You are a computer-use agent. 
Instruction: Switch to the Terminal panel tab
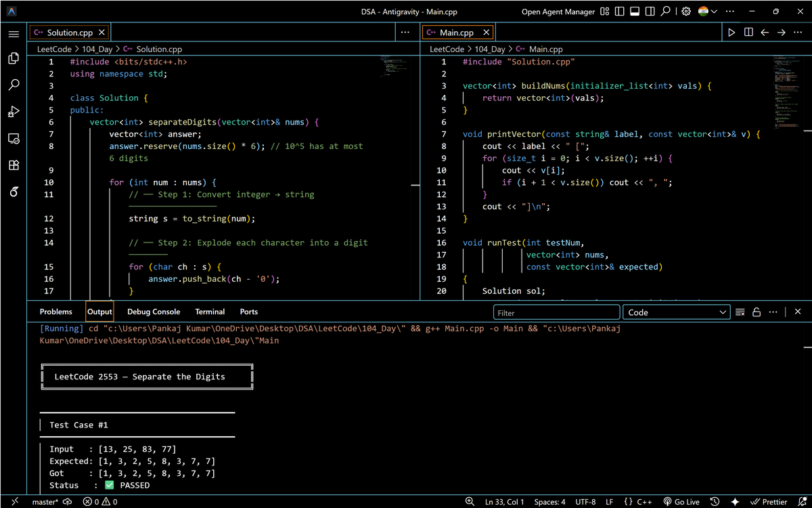(210, 312)
